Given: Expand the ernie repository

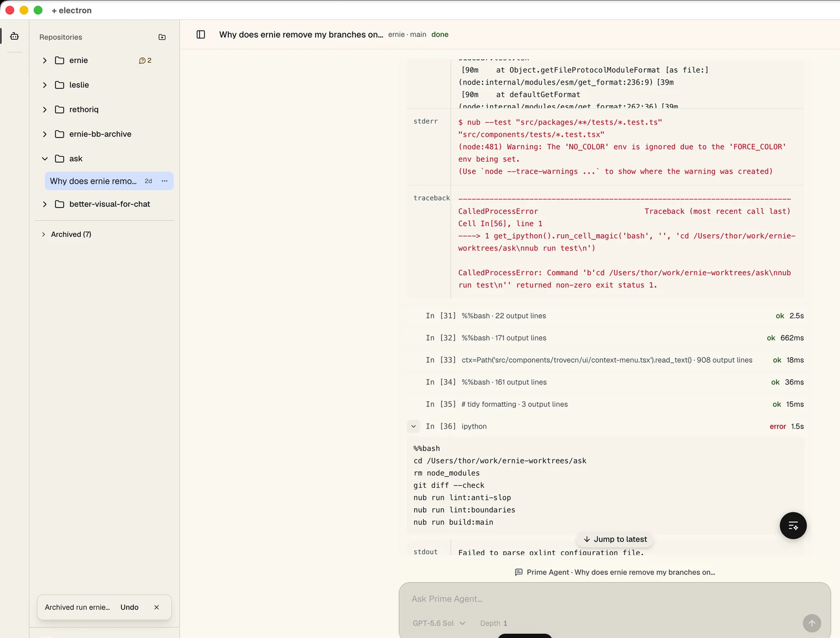Looking at the screenshot, I should (45, 60).
